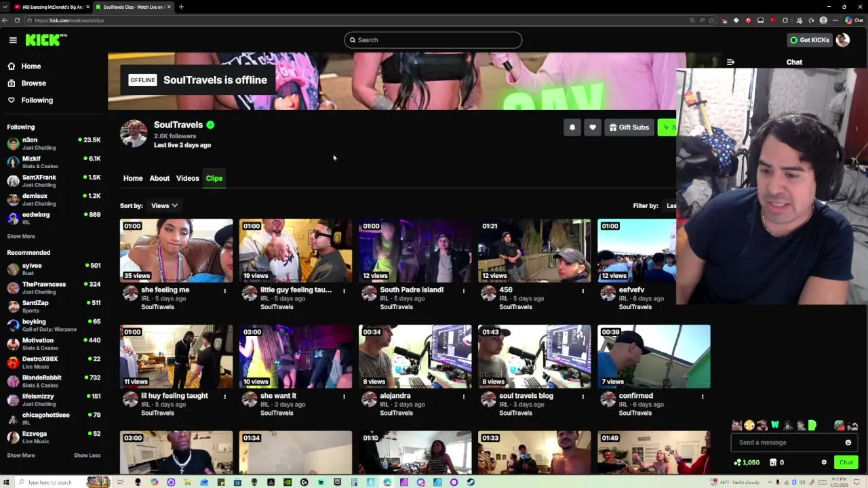Open the Sort by Views dropdown

click(x=164, y=205)
